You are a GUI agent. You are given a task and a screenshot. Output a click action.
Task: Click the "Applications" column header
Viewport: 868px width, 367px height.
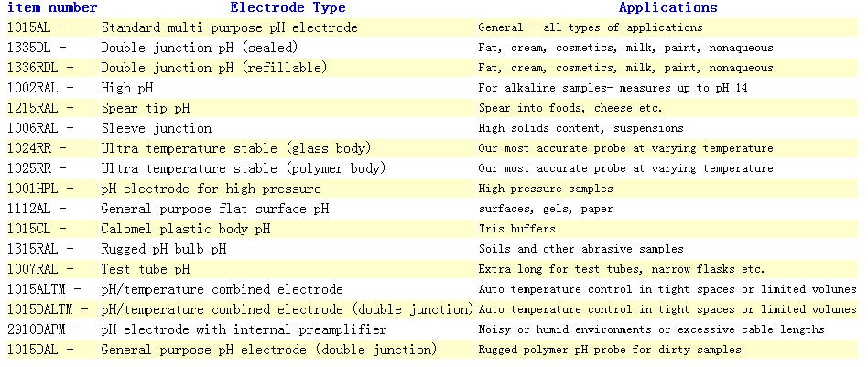click(x=667, y=8)
